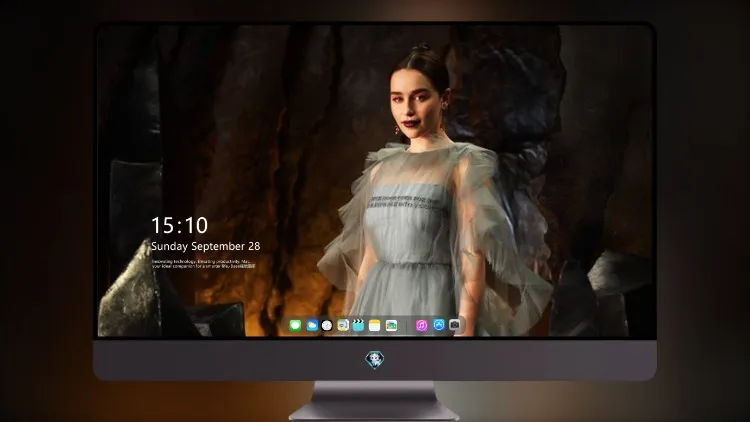
Task: Open the green Messages app in dock
Action: click(295, 325)
